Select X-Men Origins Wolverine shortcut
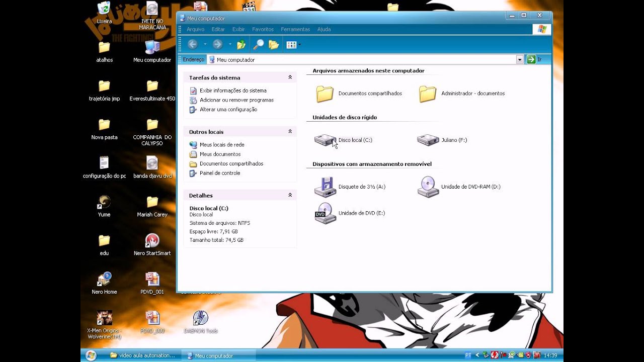644x362 pixels. coord(104,325)
